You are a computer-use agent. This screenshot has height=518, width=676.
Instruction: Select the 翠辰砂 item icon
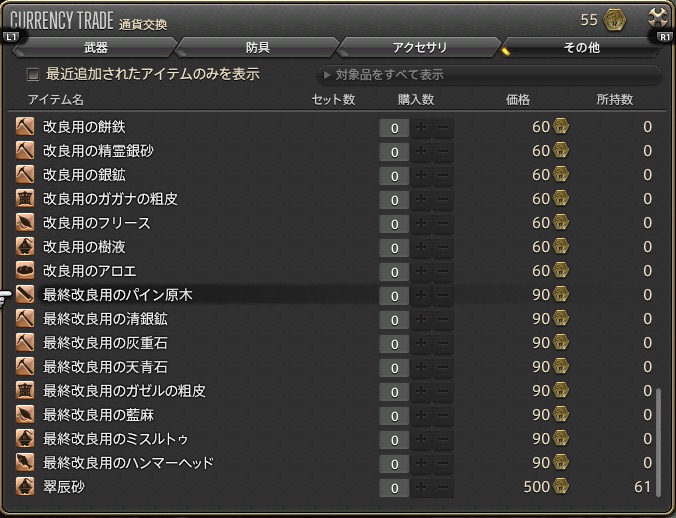(26, 487)
